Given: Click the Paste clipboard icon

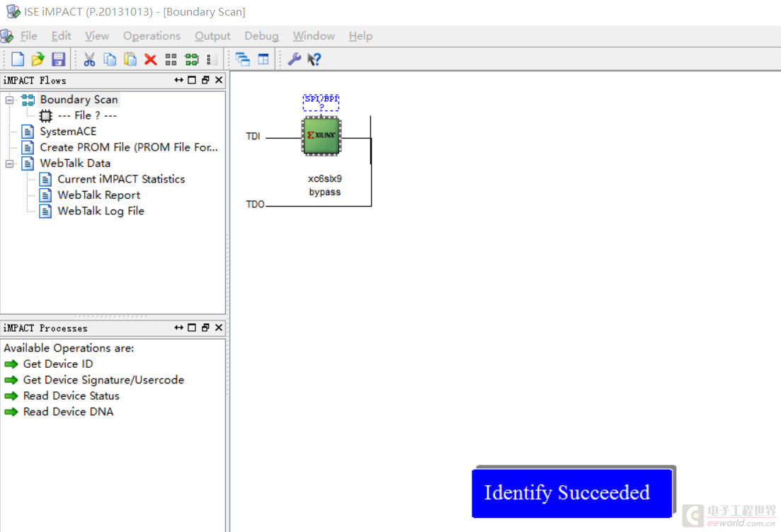Looking at the screenshot, I should (x=130, y=59).
